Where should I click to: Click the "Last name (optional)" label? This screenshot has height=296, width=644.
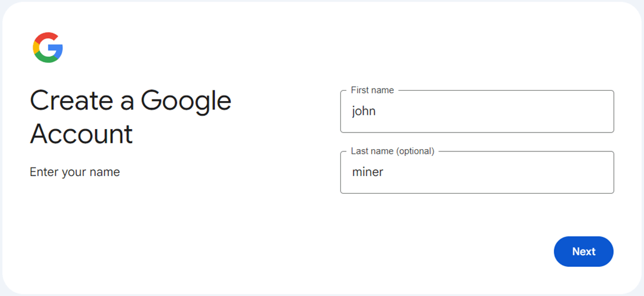click(392, 151)
